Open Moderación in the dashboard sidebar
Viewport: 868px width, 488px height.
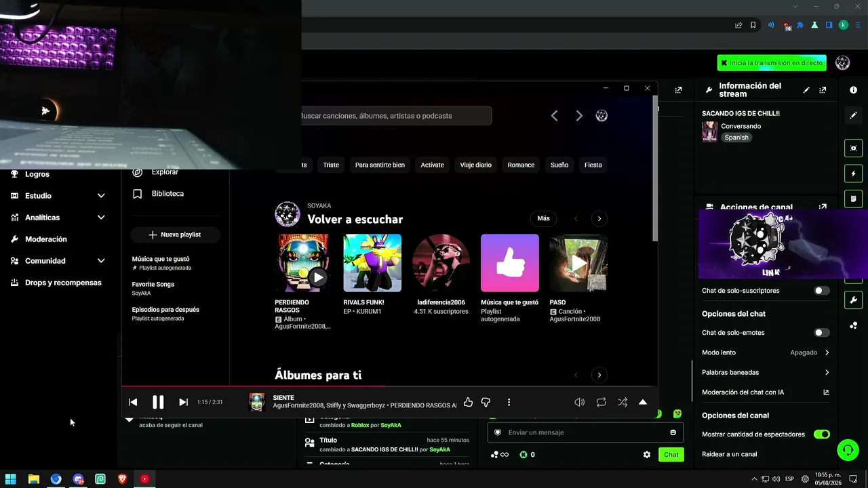click(x=45, y=239)
